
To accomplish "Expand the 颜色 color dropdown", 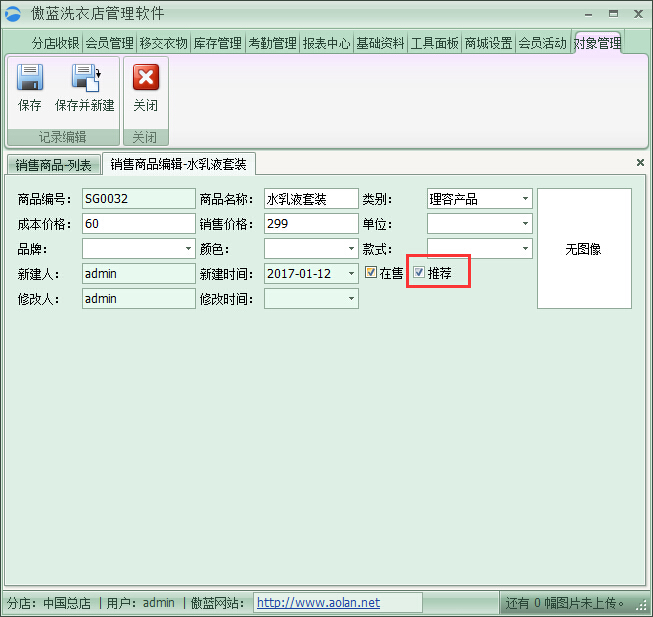I will 350,249.
